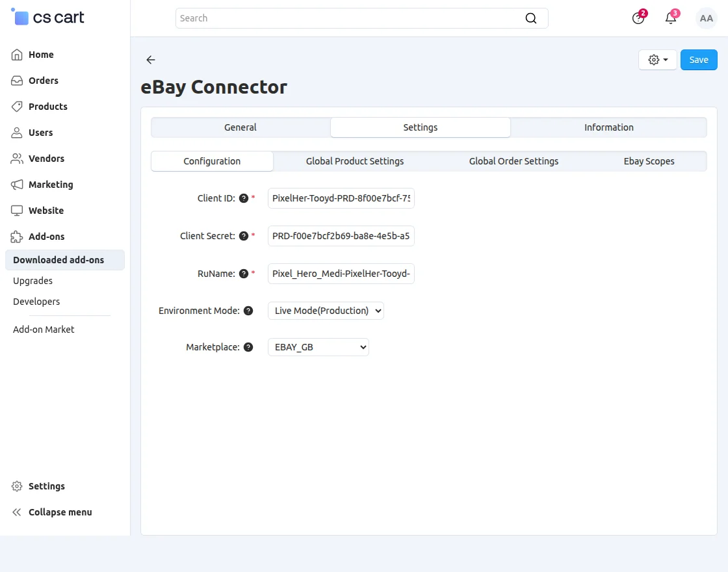Focus the top Search field
Screen dimensions: 728x572
(x=361, y=18)
